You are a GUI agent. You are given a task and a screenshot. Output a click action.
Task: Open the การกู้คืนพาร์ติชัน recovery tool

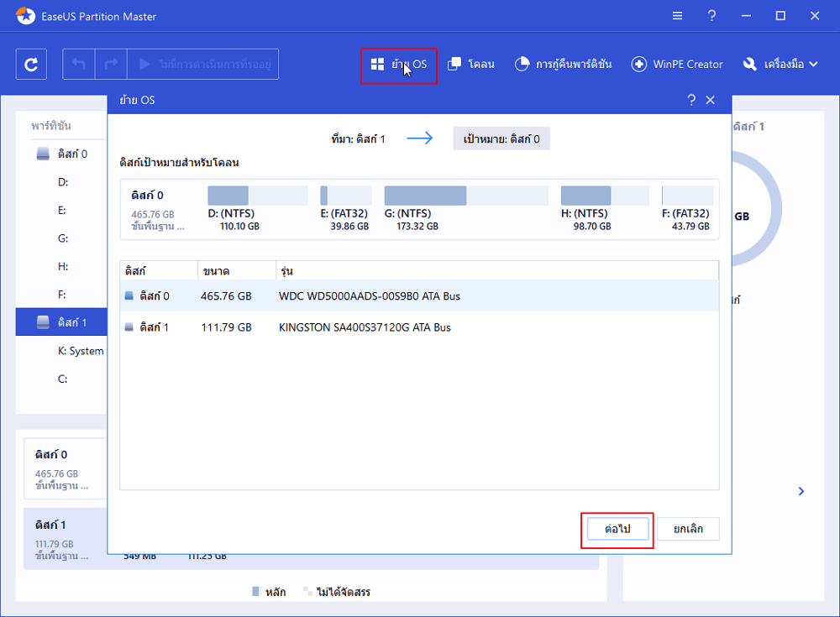coord(563,65)
